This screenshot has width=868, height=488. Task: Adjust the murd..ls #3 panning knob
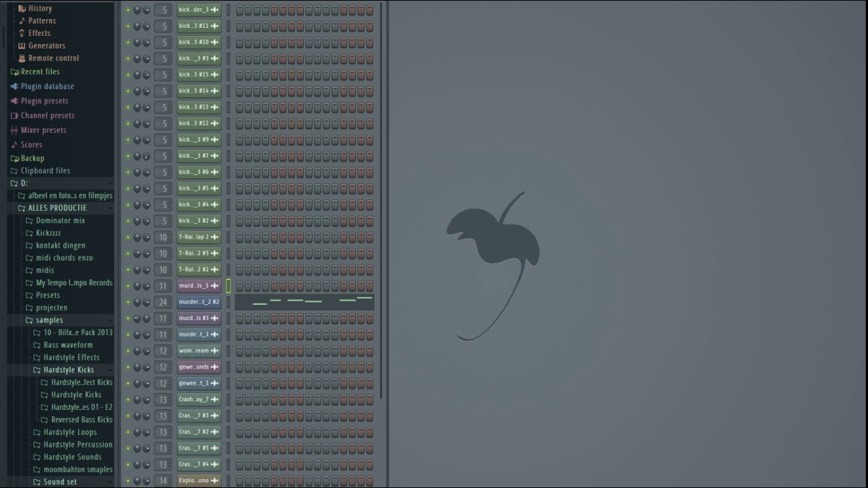pos(137,319)
